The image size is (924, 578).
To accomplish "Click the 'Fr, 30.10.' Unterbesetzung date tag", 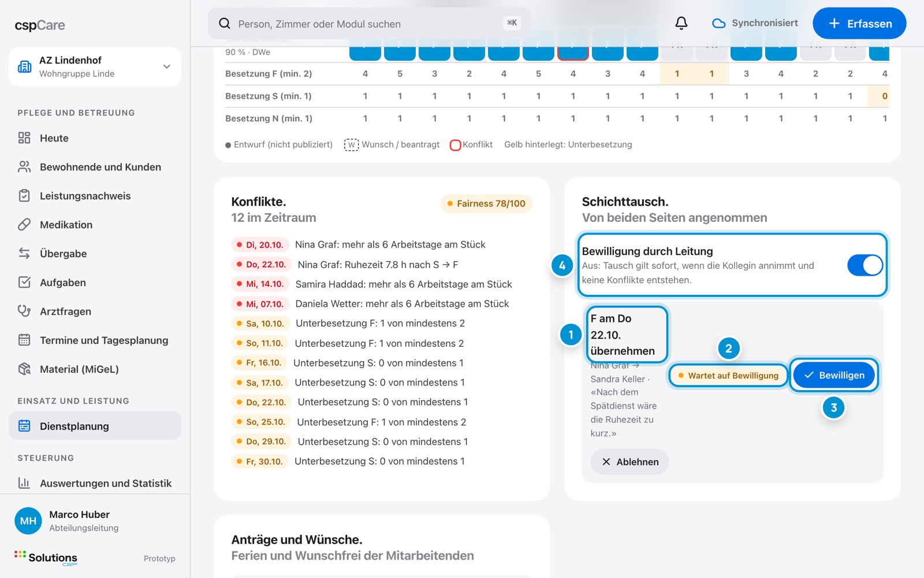I will [259, 461].
